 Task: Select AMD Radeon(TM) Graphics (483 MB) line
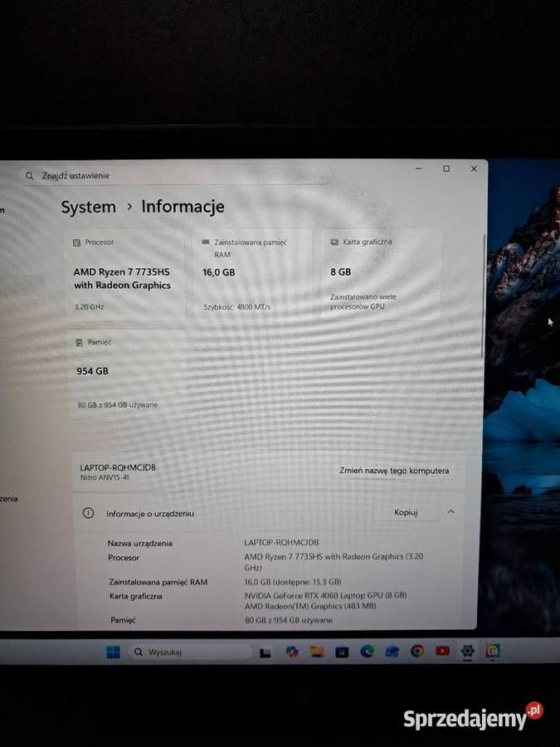[310, 607]
